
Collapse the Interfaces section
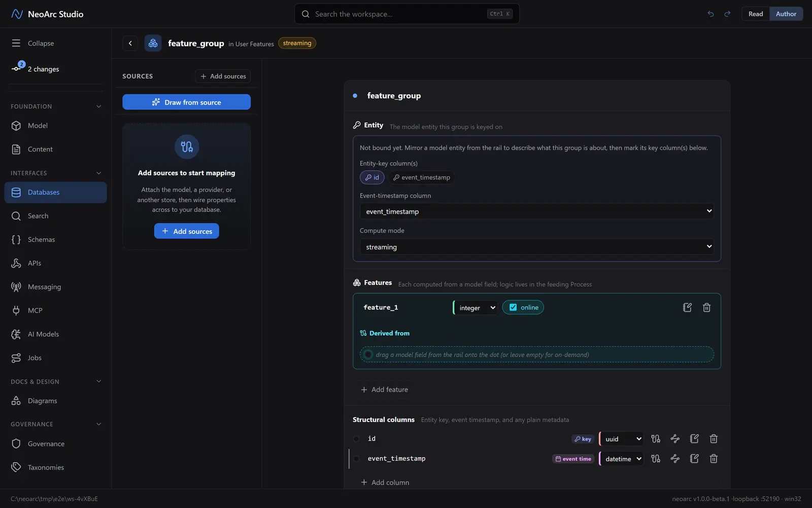pos(56,173)
